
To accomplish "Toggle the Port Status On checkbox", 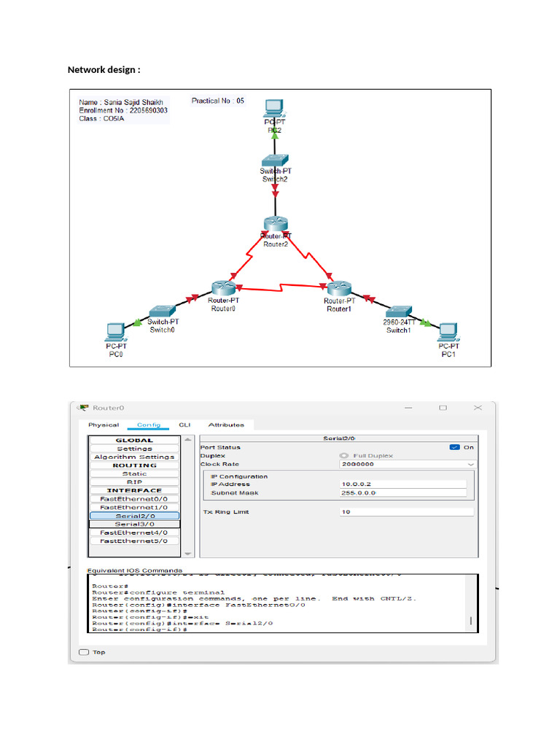I will click(455, 447).
